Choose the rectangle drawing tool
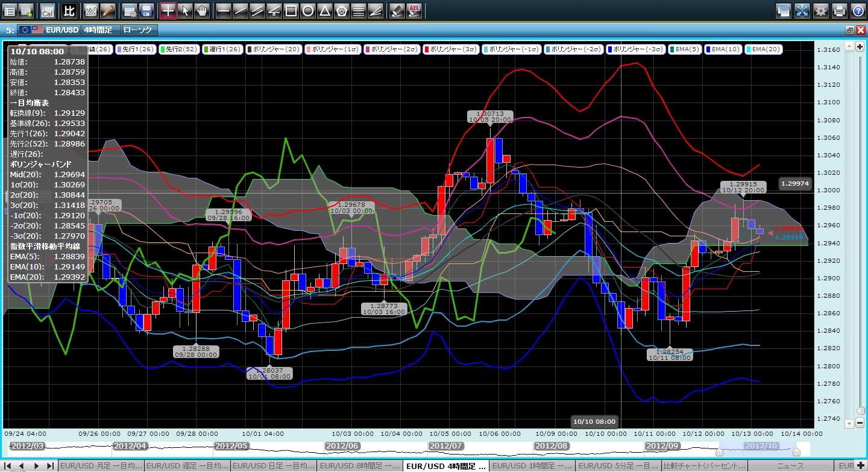The image size is (868, 472). pos(291,10)
